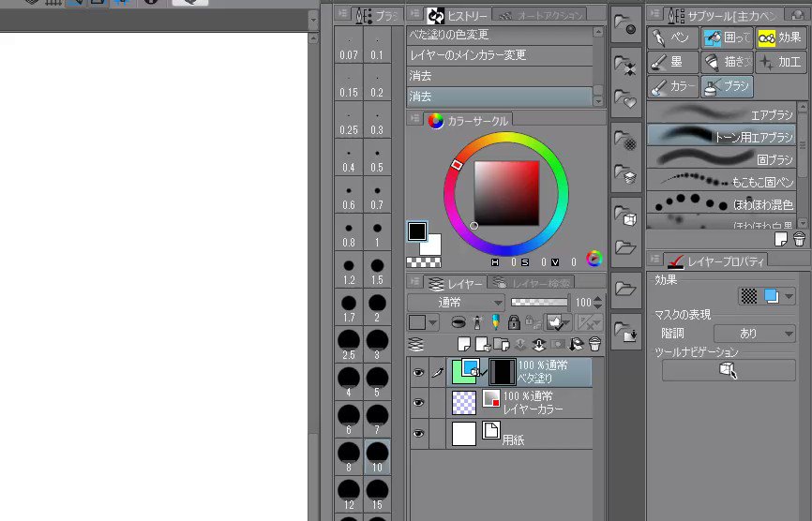Switch to the ヒストリー tab

[x=458, y=16]
